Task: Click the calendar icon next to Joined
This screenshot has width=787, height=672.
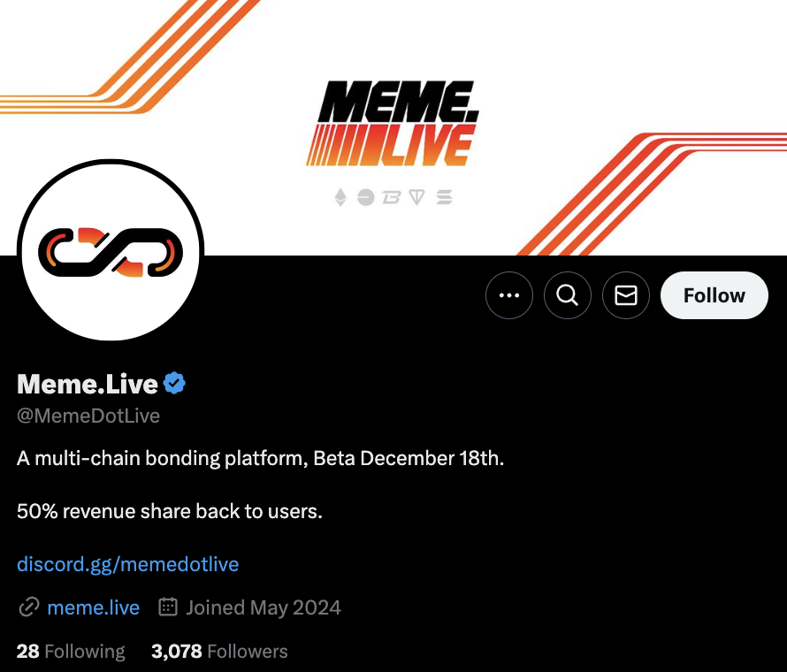Action: pos(168,607)
